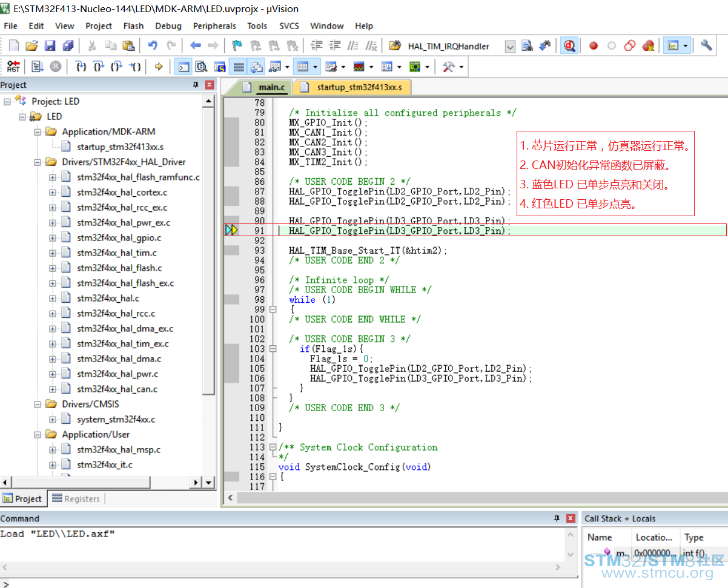Open the Serial windows dropdown arrow

(x=343, y=67)
